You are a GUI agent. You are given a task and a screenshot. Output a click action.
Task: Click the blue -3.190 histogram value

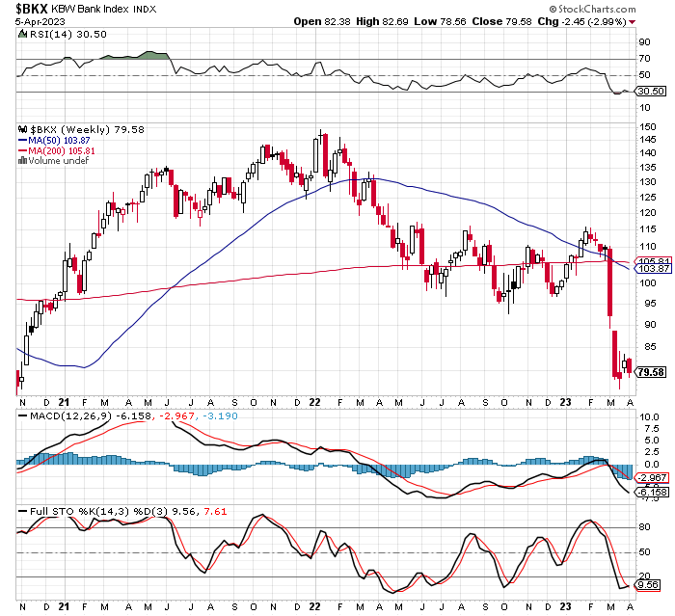[220, 416]
